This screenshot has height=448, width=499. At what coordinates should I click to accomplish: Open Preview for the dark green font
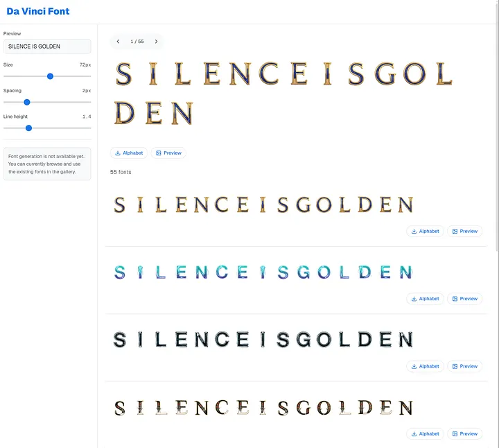[x=464, y=366]
